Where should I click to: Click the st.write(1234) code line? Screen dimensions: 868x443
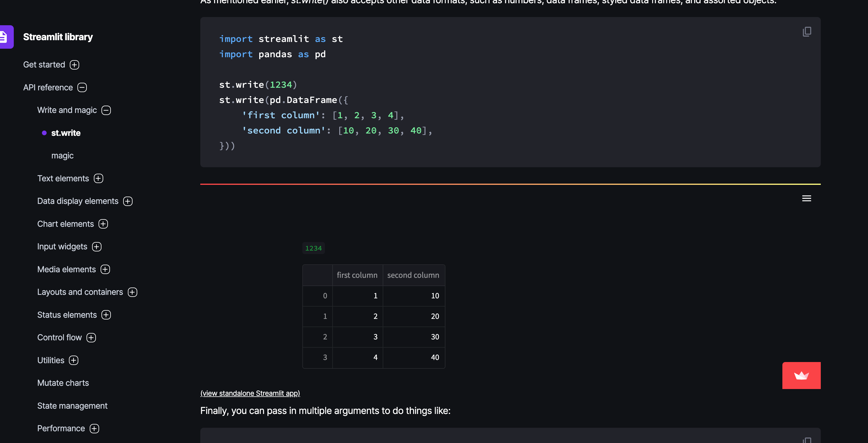258,84
